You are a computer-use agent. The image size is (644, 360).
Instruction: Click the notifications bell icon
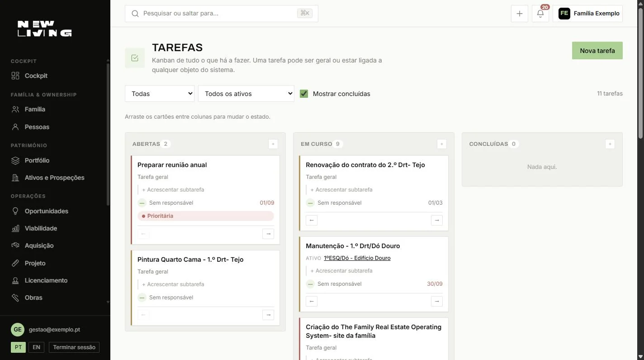coord(540,14)
